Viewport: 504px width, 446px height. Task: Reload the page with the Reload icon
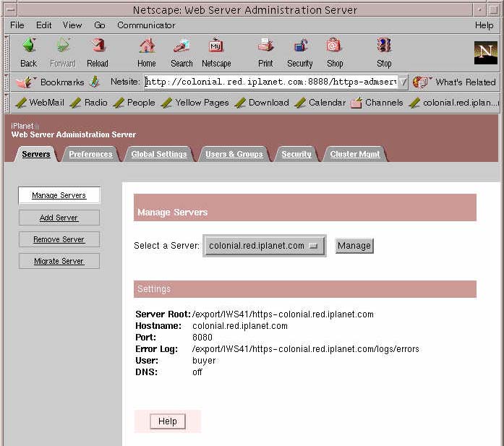pyautogui.click(x=98, y=52)
